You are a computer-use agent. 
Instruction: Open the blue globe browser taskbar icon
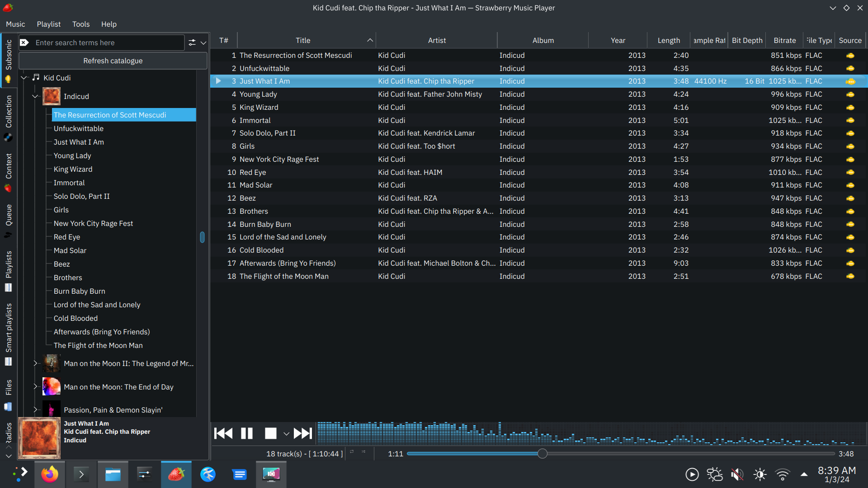tap(208, 474)
